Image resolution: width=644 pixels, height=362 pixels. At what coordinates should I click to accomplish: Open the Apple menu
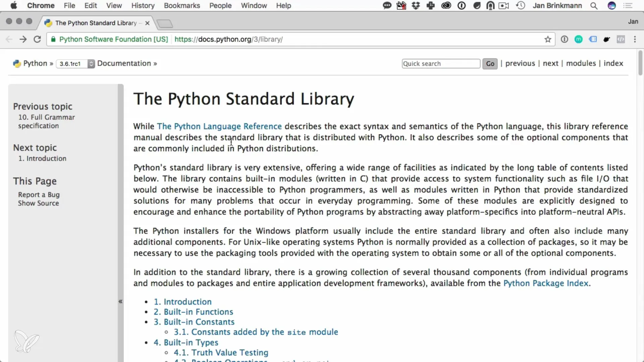(14, 5)
